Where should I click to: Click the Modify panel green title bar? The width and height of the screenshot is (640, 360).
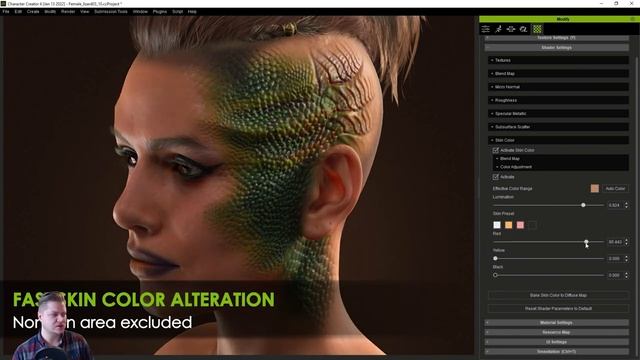click(x=559, y=19)
